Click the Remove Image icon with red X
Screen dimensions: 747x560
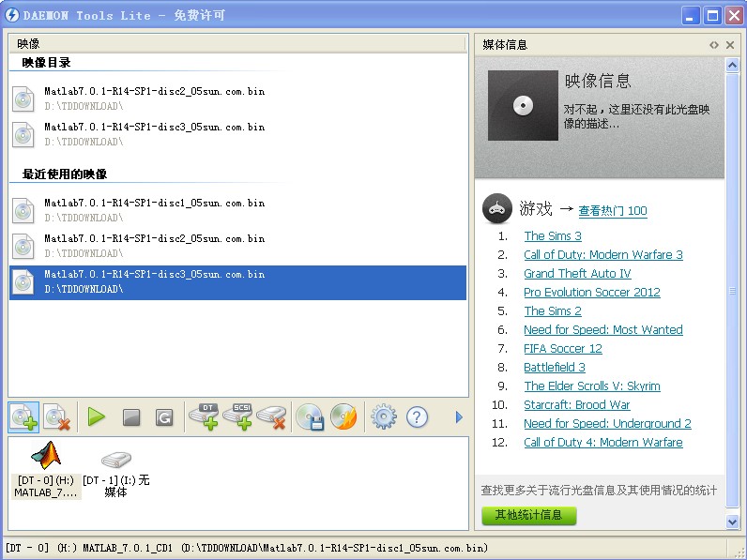click(56, 416)
